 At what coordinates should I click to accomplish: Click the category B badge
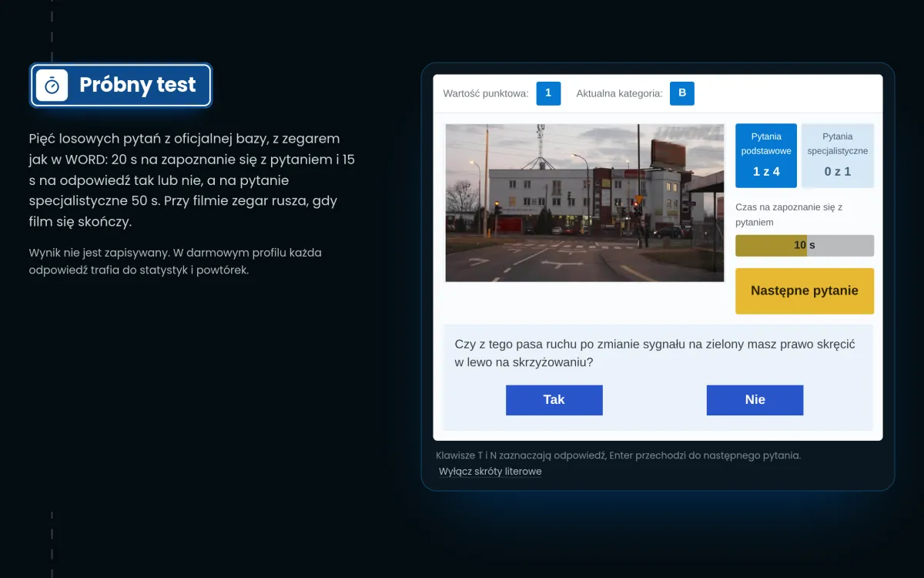pyautogui.click(x=682, y=93)
